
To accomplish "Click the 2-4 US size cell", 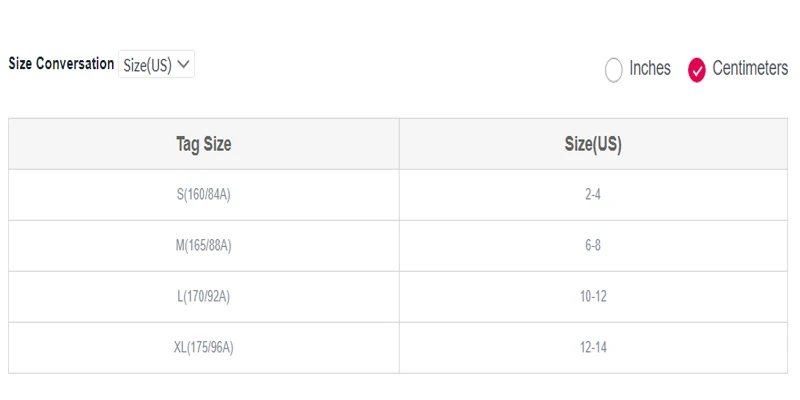I will coord(593,195).
